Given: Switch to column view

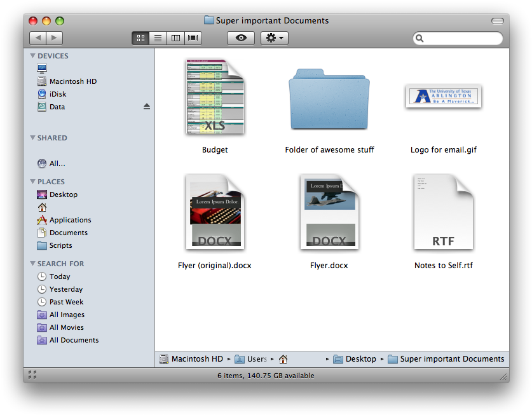Looking at the screenshot, I should tap(175, 38).
